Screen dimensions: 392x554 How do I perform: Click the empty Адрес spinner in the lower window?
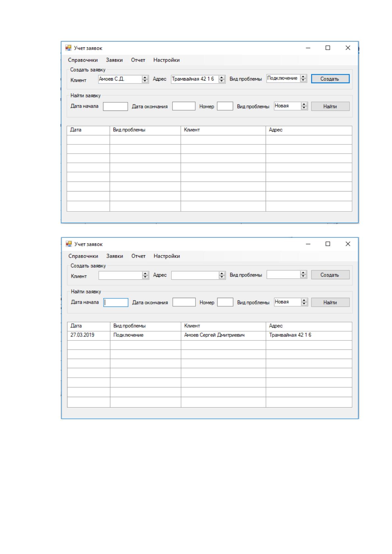pyautogui.click(x=222, y=275)
